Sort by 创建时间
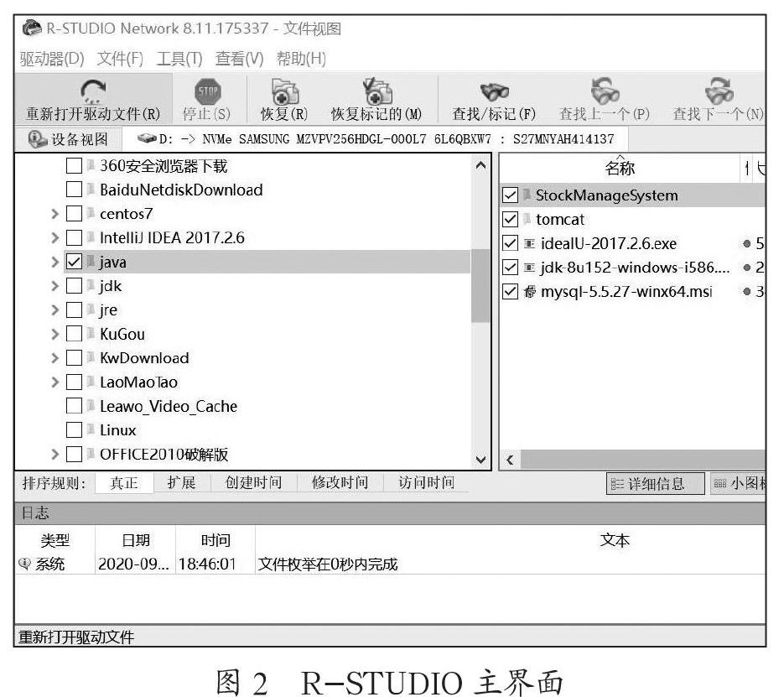Screen dimensions: 784x697 (x=253, y=482)
